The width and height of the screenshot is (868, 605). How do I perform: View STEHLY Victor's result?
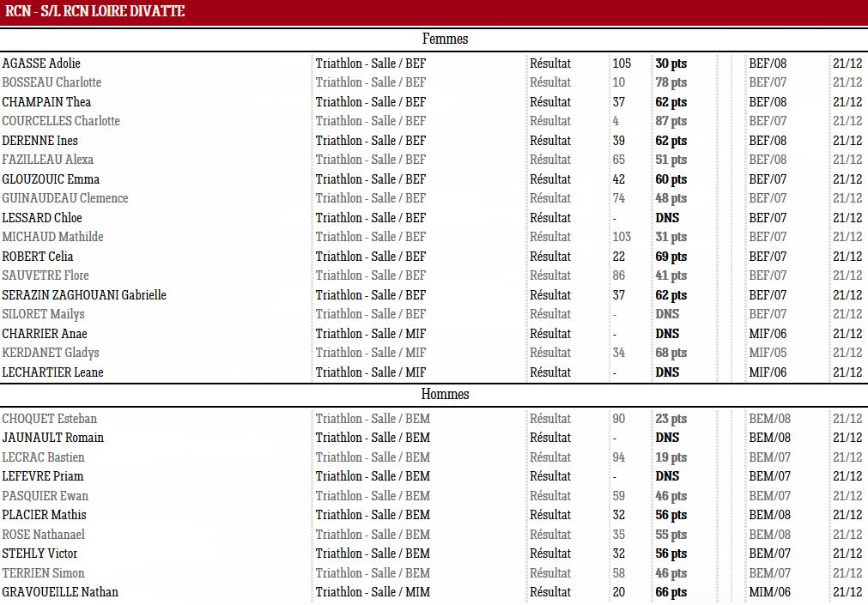coord(550,554)
